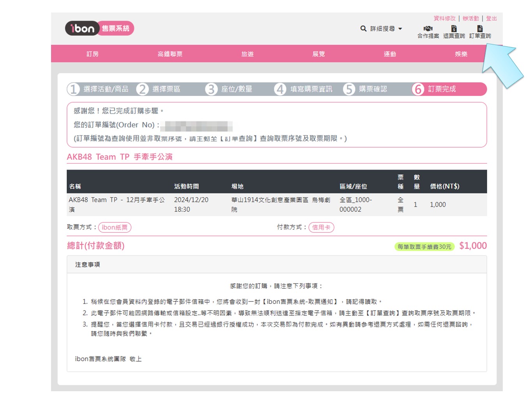This screenshot has height=399, width=532.
Task: Click the magnifier search icon
Action: (x=363, y=28)
